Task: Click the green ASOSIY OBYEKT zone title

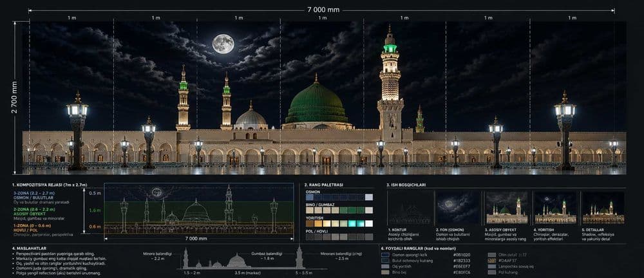Action: click(x=31, y=214)
